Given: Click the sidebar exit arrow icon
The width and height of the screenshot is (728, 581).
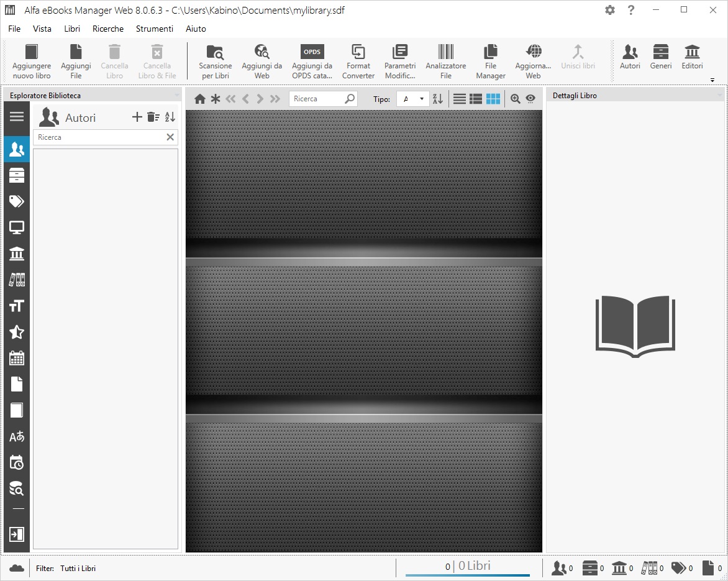Looking at the screenshot, I should pyautogui.click(x=17, y=534).
